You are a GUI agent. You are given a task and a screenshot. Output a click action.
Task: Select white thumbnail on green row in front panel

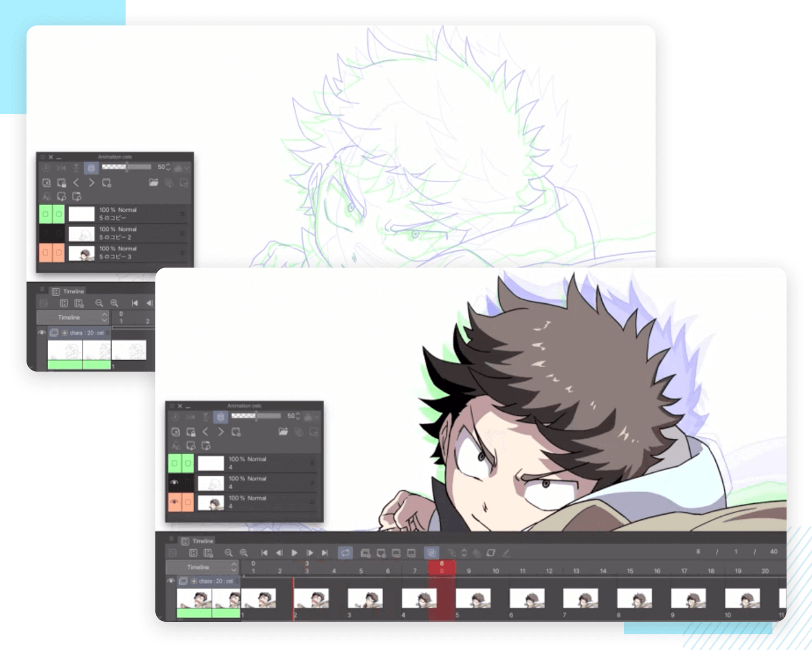(211, 463)
